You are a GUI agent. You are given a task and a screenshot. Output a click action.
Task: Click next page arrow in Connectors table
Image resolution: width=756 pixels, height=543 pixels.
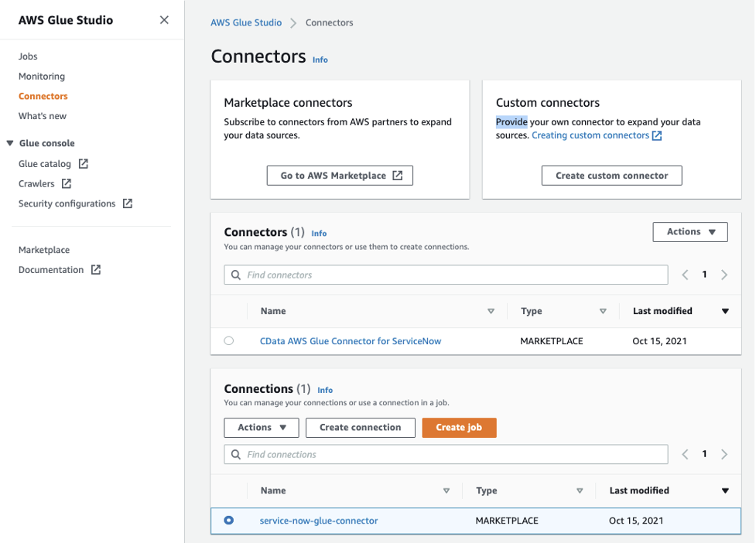tap(724, 275)
